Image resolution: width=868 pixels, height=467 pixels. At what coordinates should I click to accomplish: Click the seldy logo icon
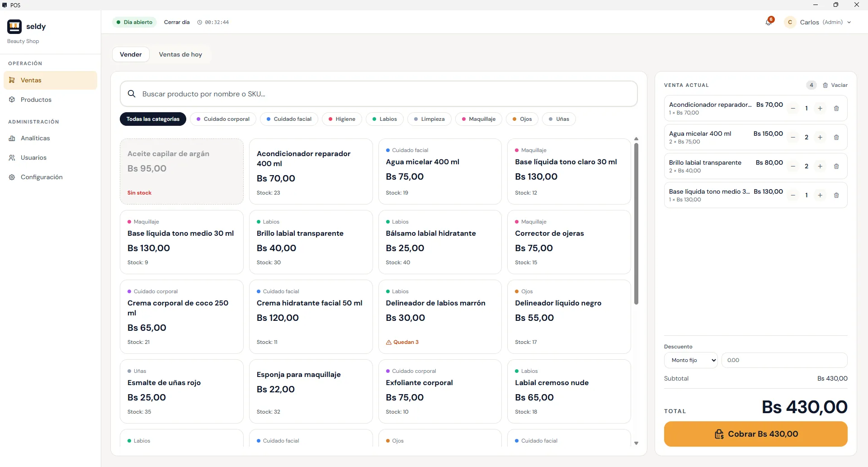14,27
